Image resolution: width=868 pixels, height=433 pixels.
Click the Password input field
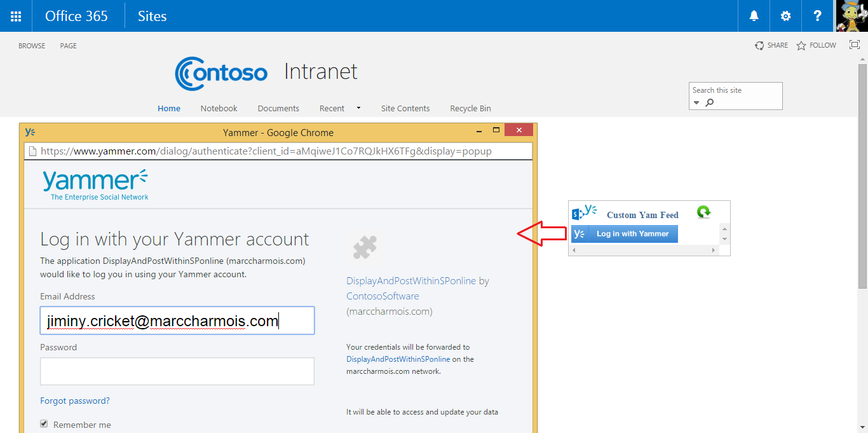click(177, 371)
